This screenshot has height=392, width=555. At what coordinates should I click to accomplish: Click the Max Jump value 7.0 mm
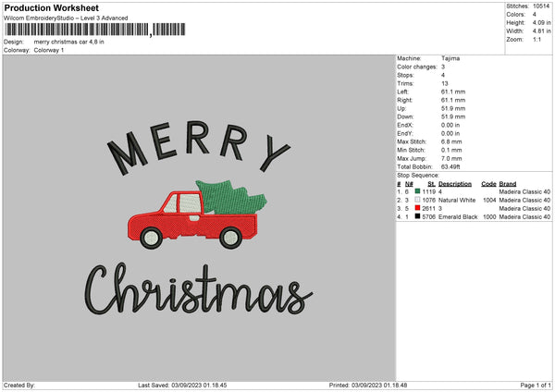[x=451, y=158]
